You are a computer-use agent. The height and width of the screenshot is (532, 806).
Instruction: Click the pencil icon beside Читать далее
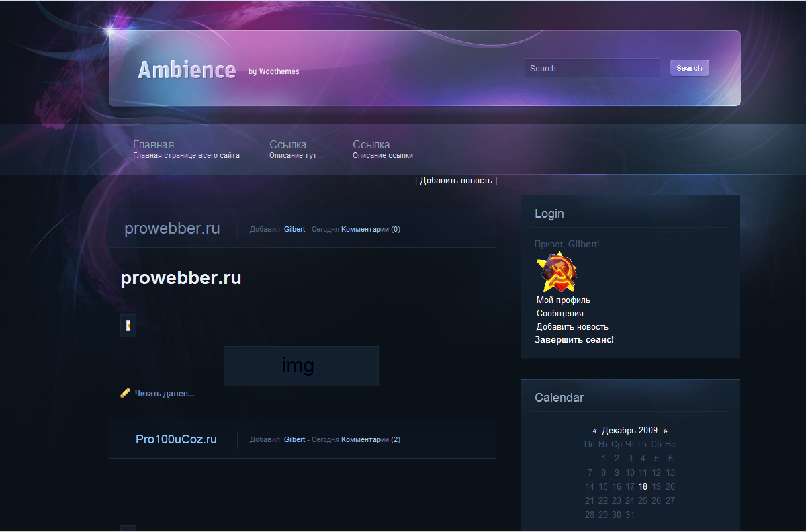coord(125,393)
